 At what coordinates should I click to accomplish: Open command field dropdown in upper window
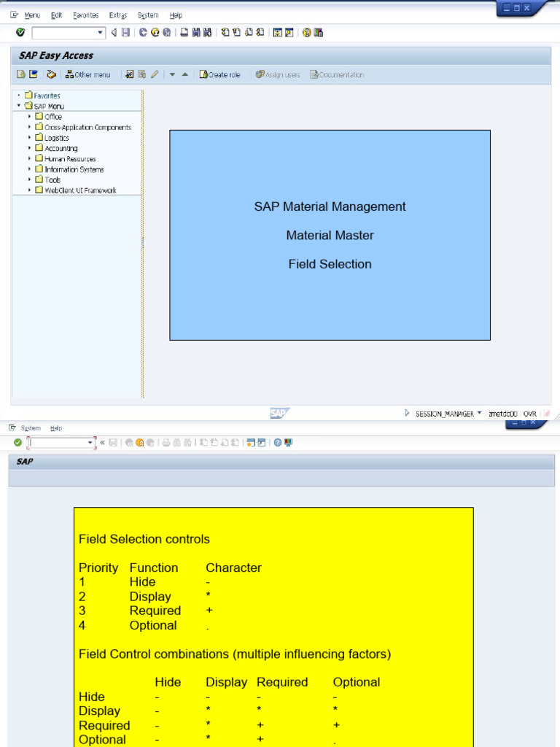[100, 33]
